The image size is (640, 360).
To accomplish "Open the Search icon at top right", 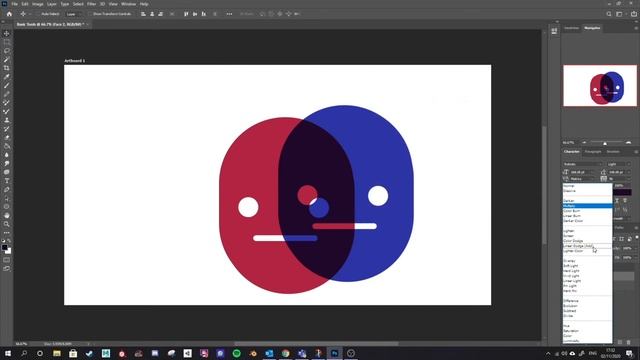I will click(x=609, y=14).
